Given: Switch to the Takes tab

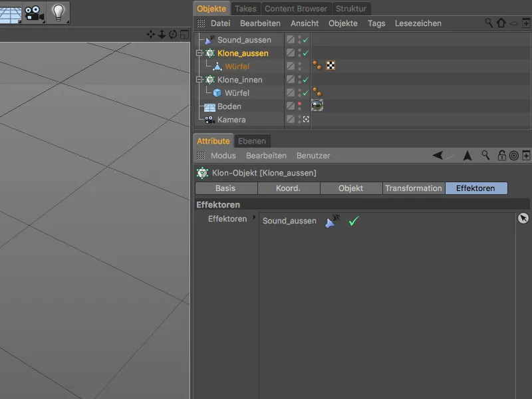Looking at the screenshot, I should pos(245,9).
